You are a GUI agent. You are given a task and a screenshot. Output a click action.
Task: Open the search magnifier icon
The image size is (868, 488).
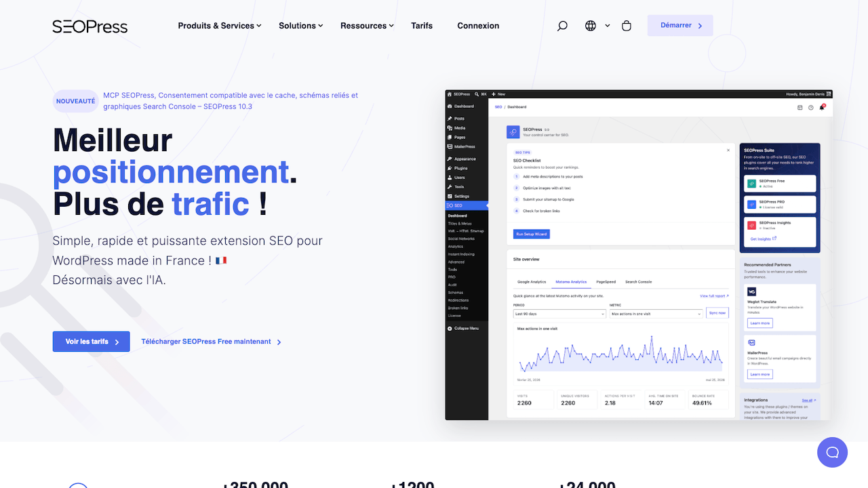pyautogui.click(x=562, y=26)
